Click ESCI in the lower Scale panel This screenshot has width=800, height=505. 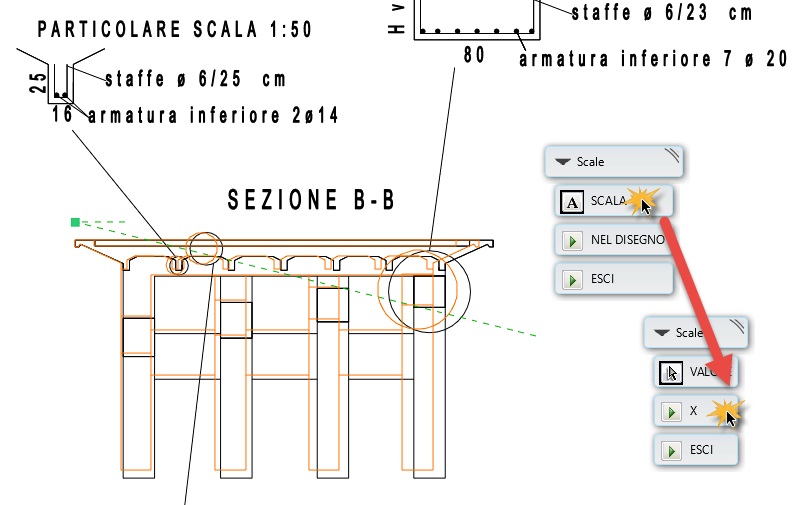(696, 450)
